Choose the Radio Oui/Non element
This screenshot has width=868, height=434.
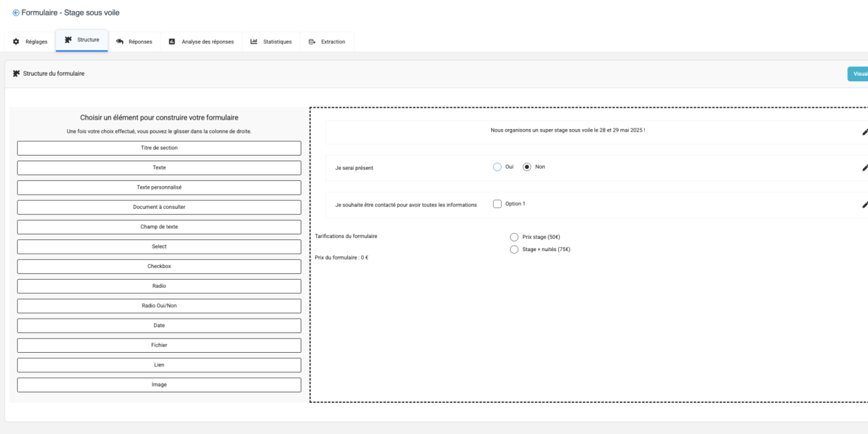(x=159, y=306)
